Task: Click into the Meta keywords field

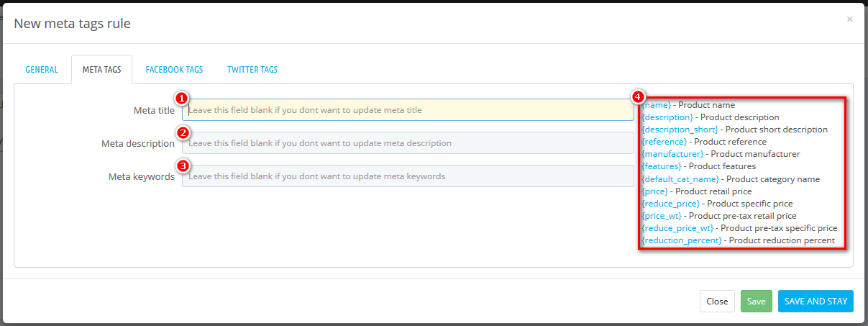Action: (408, 176)
